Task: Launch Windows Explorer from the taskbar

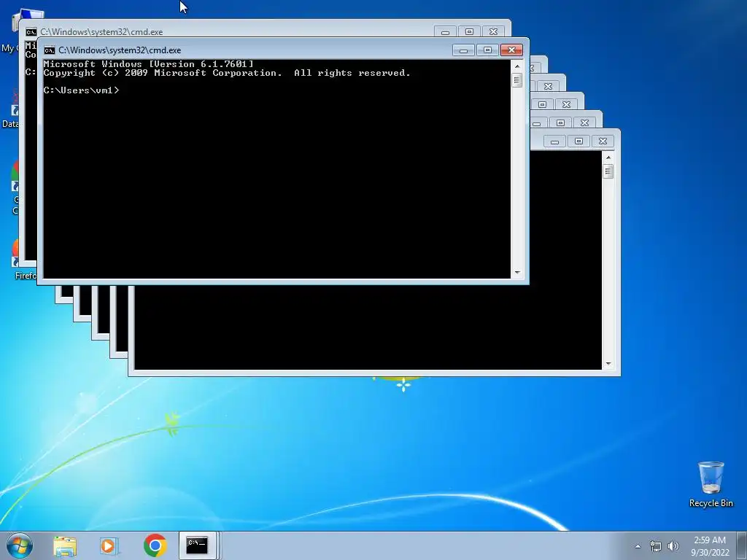Action: 65,545
